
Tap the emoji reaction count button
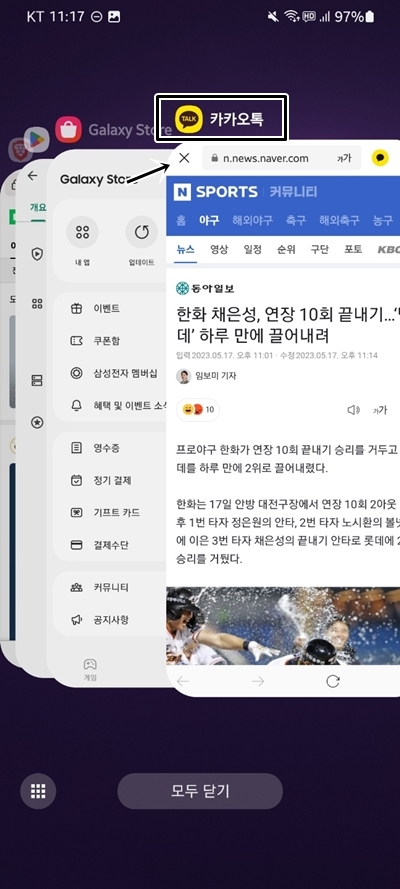[x=198, y=410]
